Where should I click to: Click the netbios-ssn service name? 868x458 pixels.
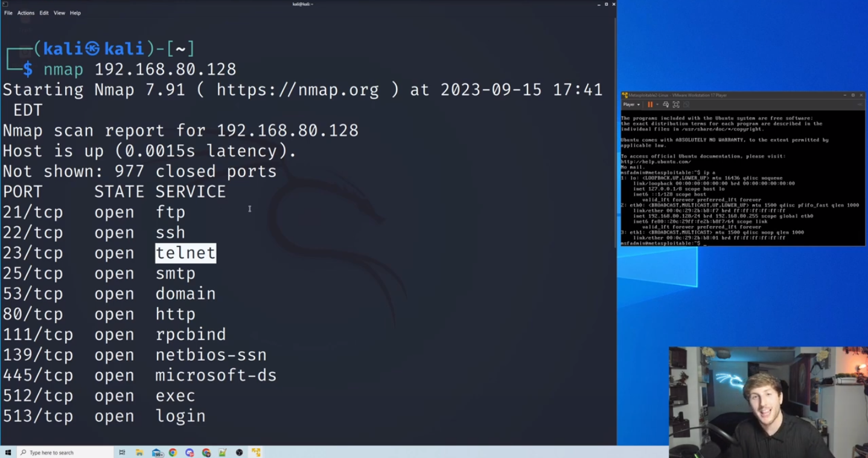(x=211, y=355)
